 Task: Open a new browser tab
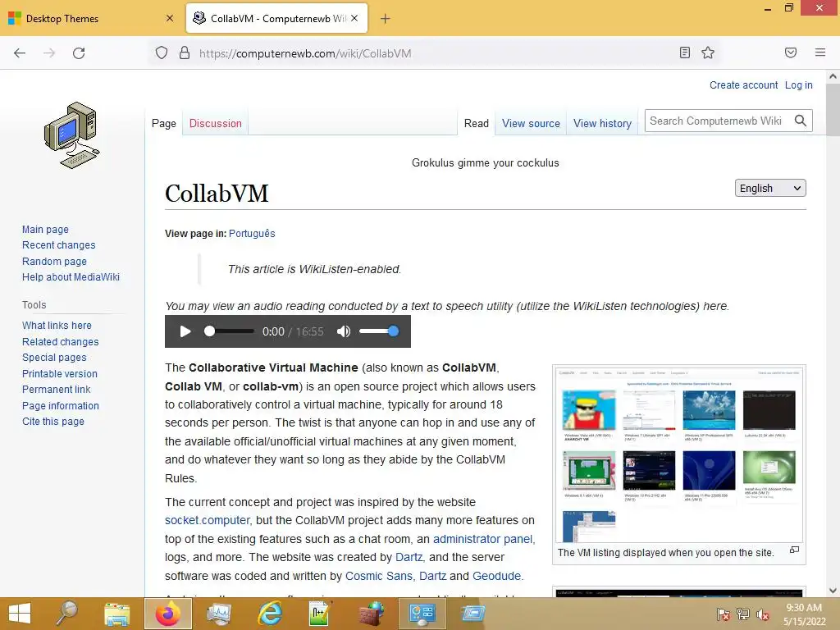point(386,19)
